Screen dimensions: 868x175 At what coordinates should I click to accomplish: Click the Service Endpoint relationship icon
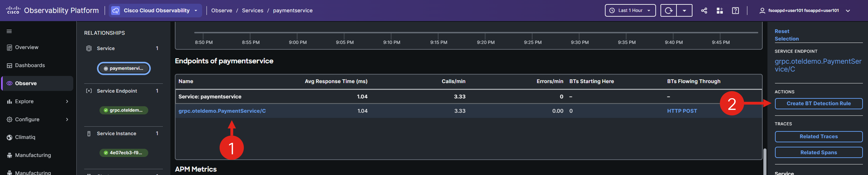coord(89,91)
